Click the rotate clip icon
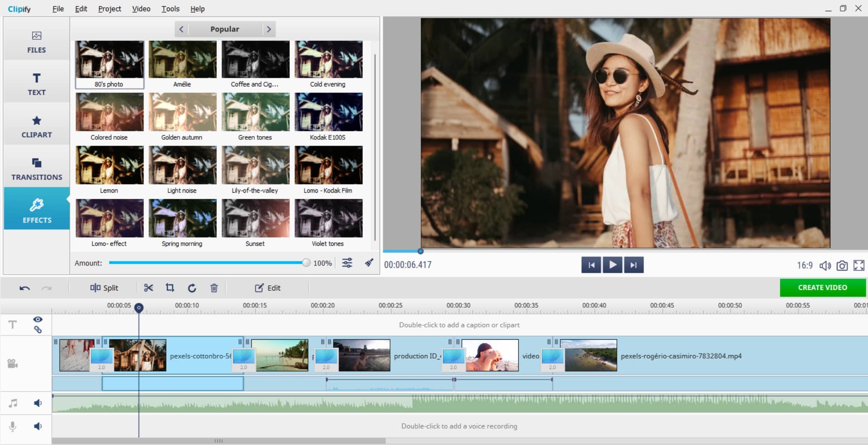This screenshot has height=445, width=868. coord(192,288)
